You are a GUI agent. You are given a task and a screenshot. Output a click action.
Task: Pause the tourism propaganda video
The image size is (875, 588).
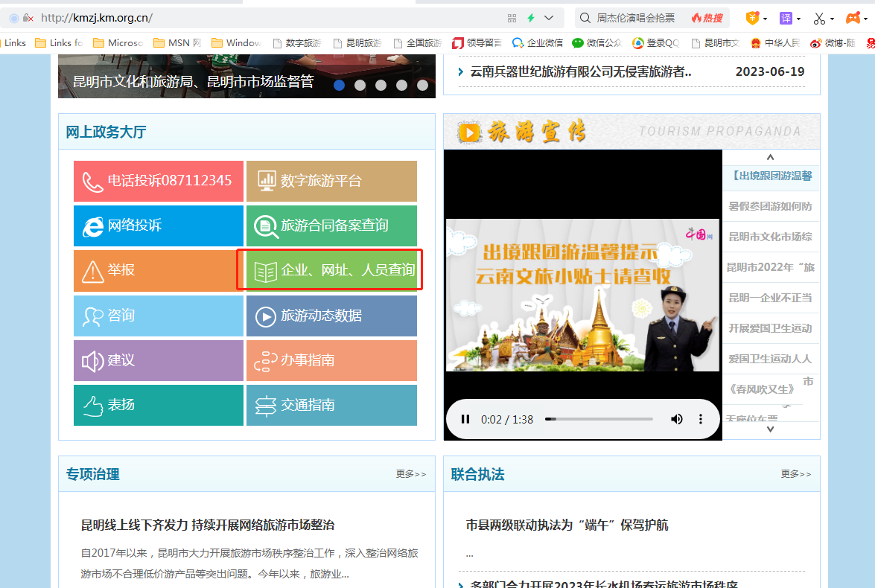pyautogui.click(x=465, y=419)
